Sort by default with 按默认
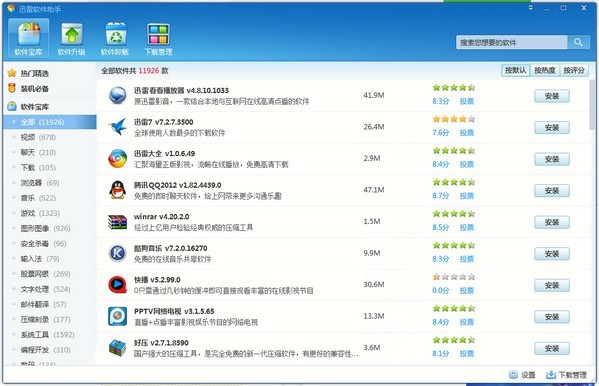Image resolution: width=599 pixels, height=386 pixels. pyautogui.click(x=515, y=70)
